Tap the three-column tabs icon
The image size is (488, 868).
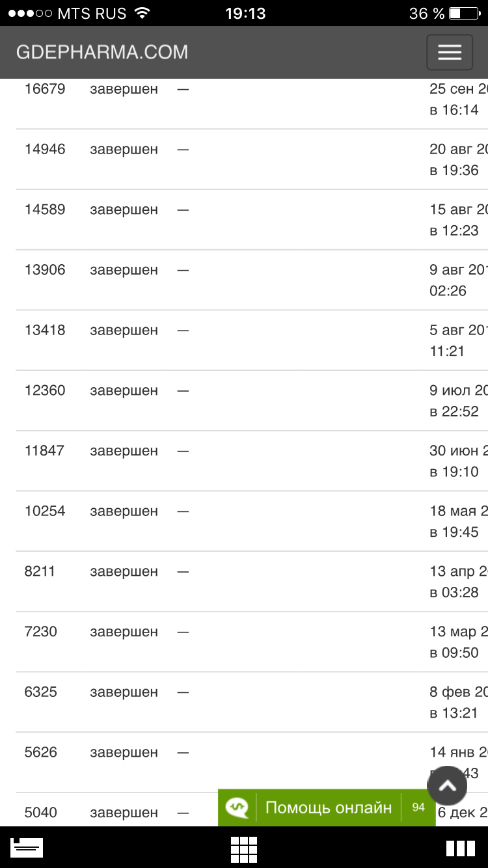pos(460,848)
